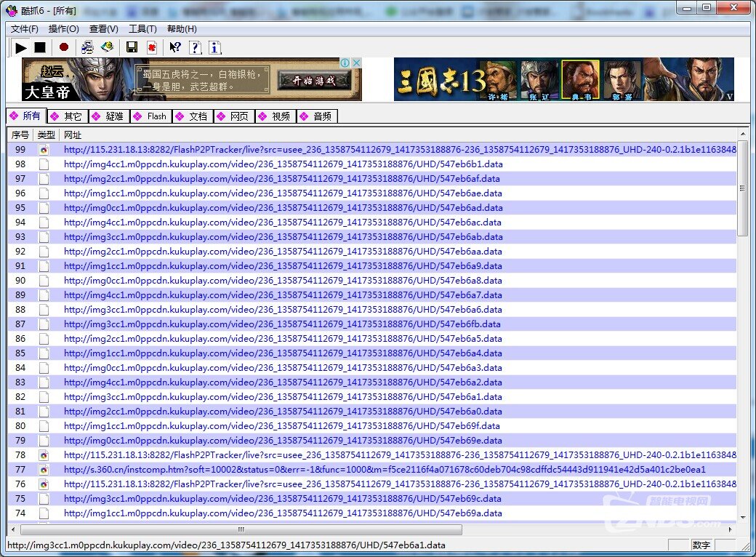756x557 pixels.
Task: Click the 开始游戏 button in the ad
Action: pos(314,81)
